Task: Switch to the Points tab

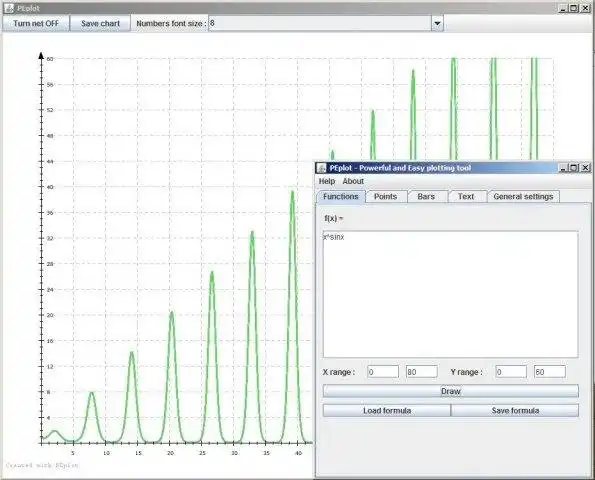Action: (386, 197)
